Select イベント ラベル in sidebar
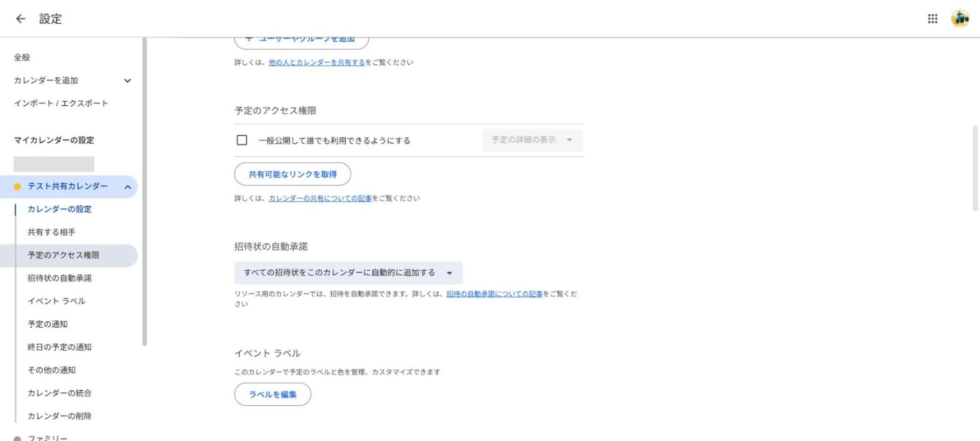 tap(56, 302)
